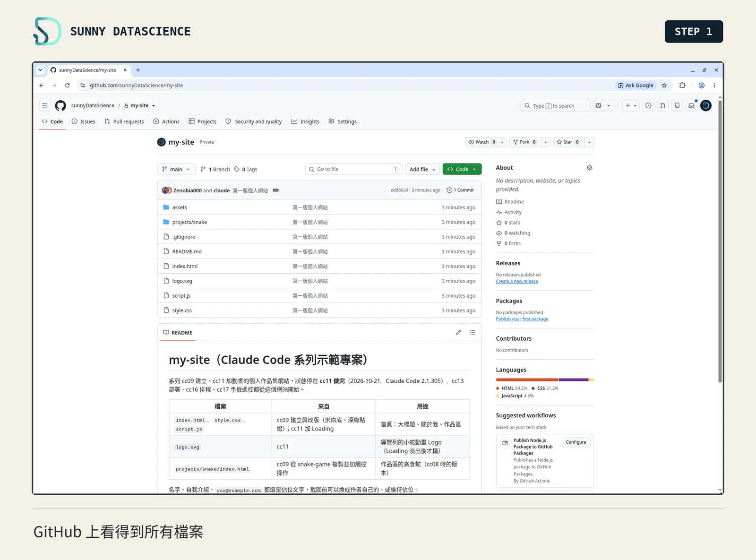
Task: Open the Add file dropdown
Action: [422, 169]
